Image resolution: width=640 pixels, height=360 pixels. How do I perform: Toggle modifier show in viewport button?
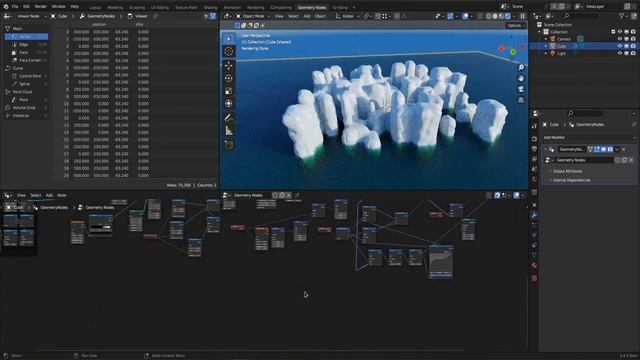603,149
